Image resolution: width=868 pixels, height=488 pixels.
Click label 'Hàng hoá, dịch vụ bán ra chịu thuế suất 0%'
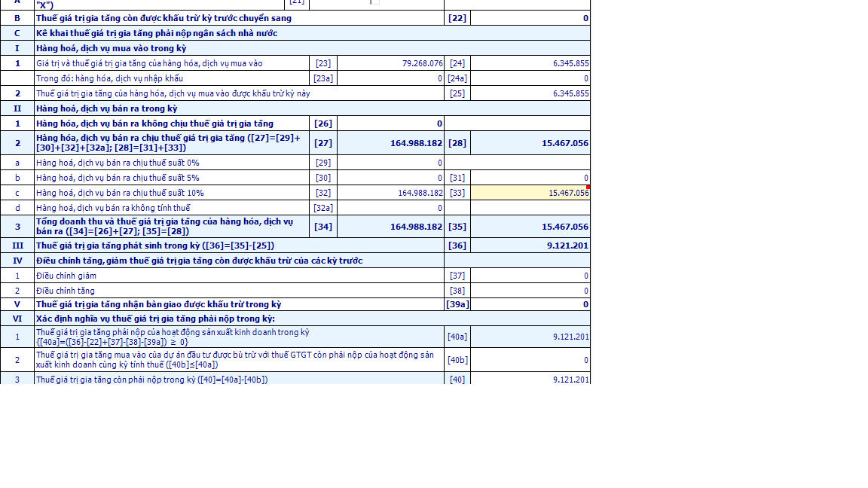click(x=118, y=163)
